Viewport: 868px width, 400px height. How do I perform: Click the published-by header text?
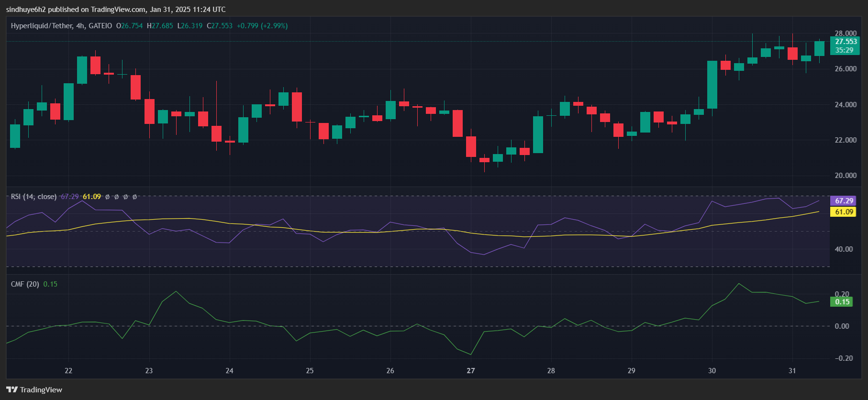coord(116,10)
